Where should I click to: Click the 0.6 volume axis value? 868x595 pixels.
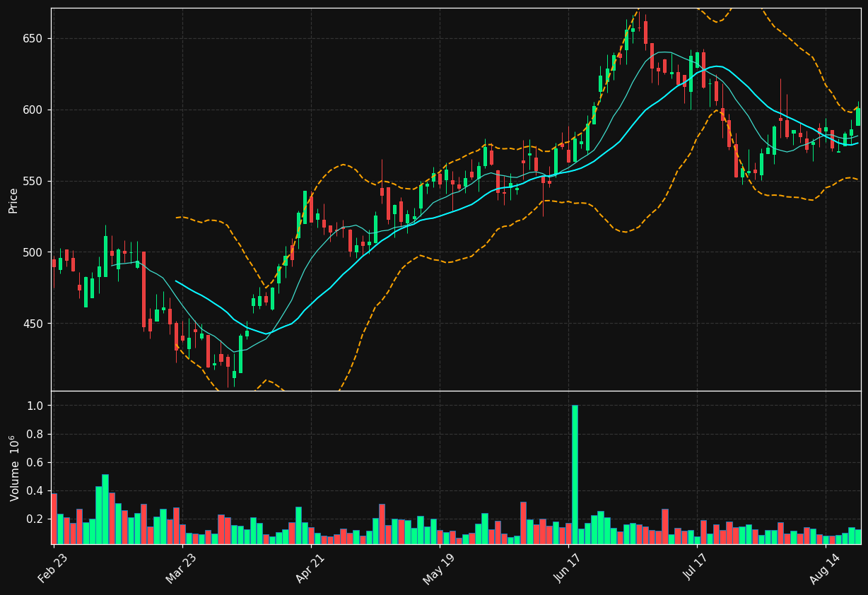35,462
